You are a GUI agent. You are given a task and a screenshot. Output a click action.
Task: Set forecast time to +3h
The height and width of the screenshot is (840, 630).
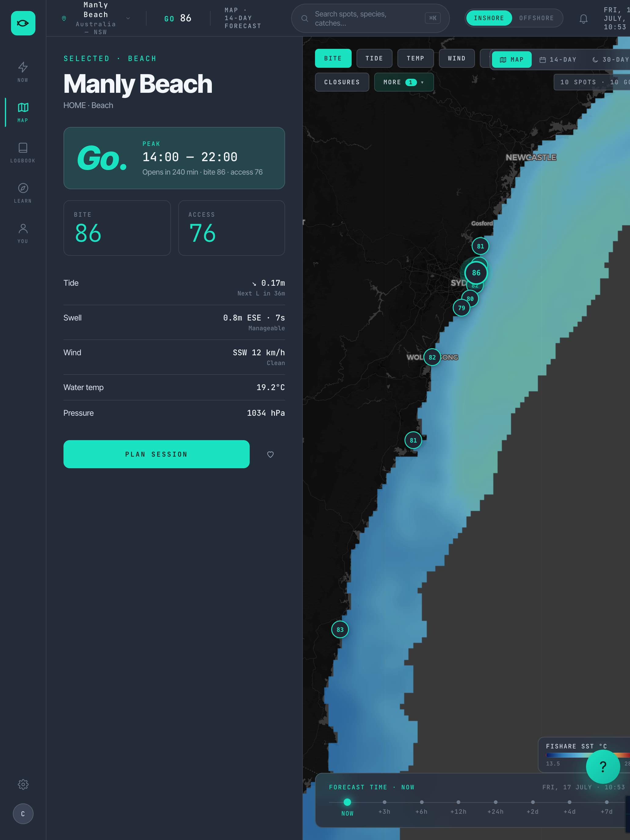point(384,807)
